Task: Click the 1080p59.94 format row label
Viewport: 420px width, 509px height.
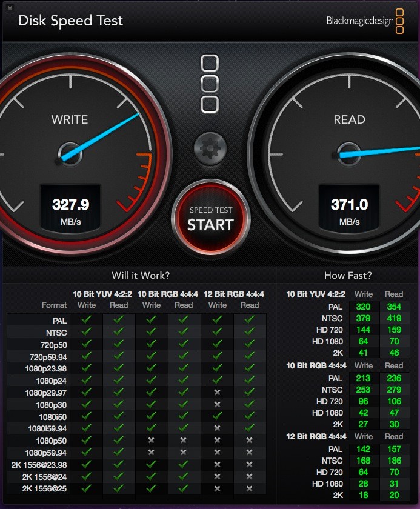Action: [x=46, y=453]
